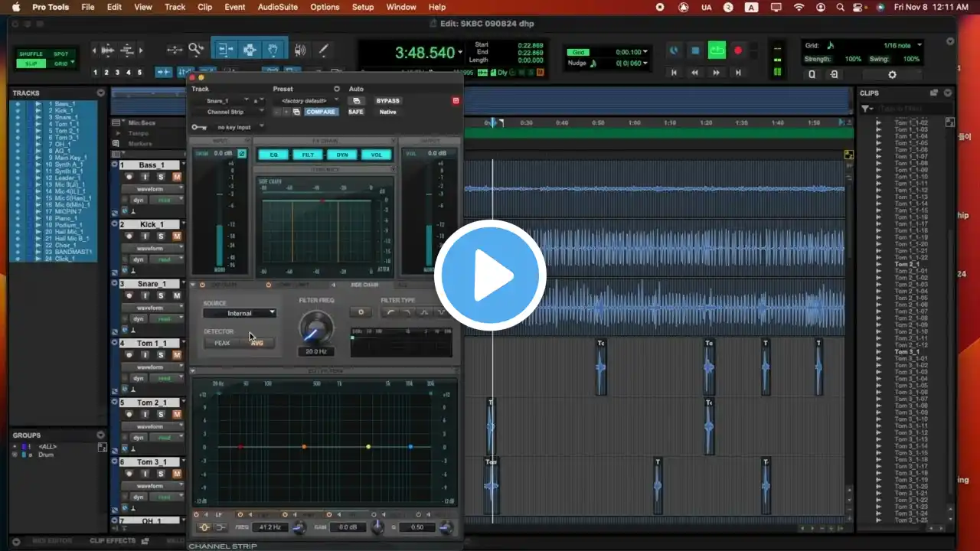Select the Scrubber speaker tool
This screenshot has width=980, height=551.
pos(300,50)
